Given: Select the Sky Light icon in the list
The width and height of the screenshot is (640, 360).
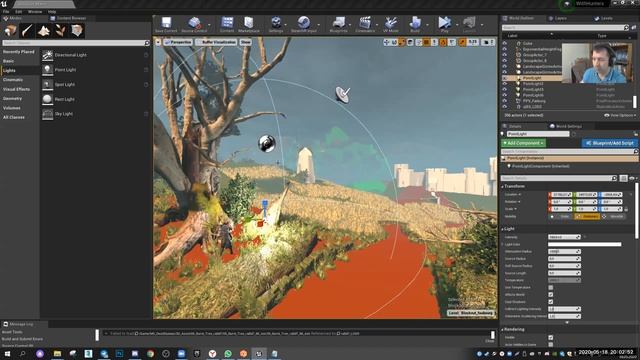Looking at the screenshot, I should (48, 114).
